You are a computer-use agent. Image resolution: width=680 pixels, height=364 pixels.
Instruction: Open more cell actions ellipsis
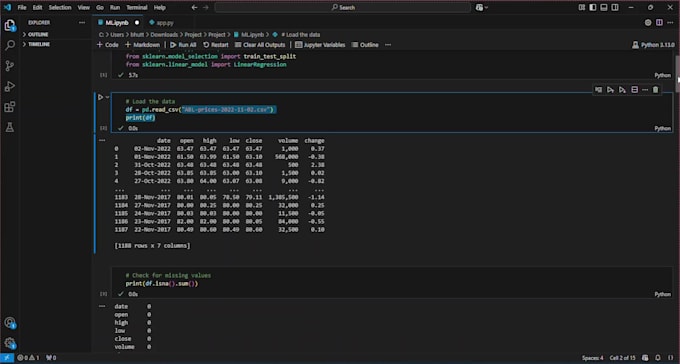click(645, 90)
